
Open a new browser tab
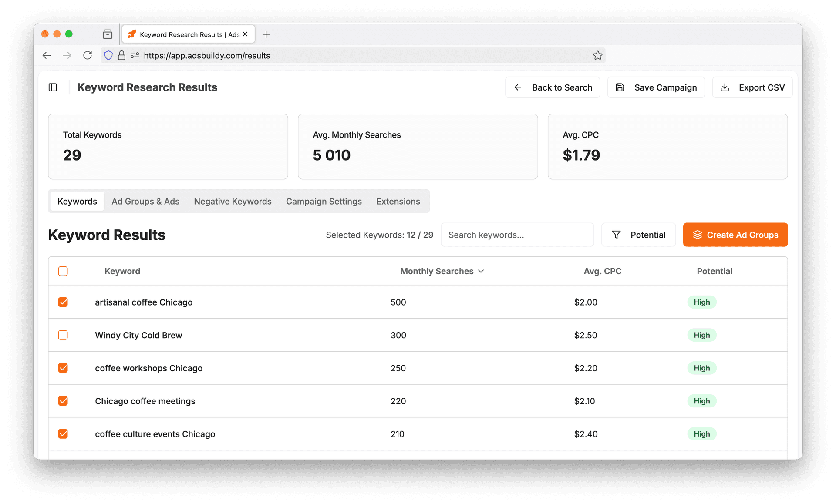[x=266, y=34]
